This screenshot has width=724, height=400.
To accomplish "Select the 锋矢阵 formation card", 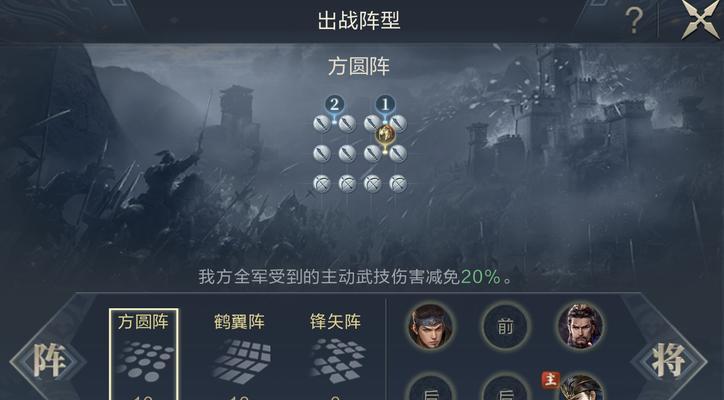I will point(336,354).
